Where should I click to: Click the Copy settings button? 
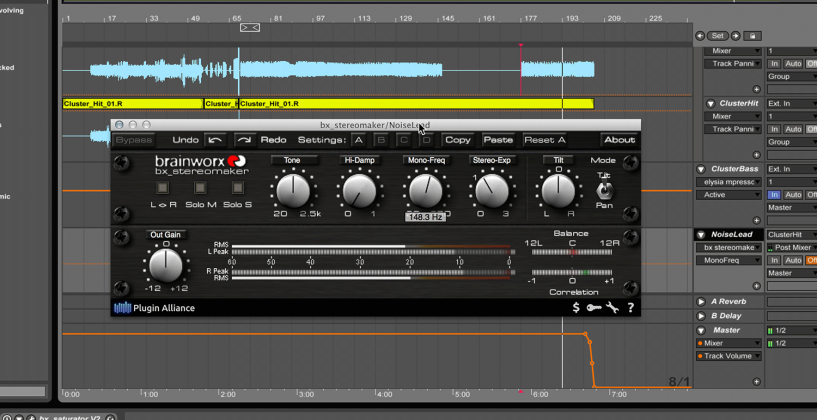[458, 140]
